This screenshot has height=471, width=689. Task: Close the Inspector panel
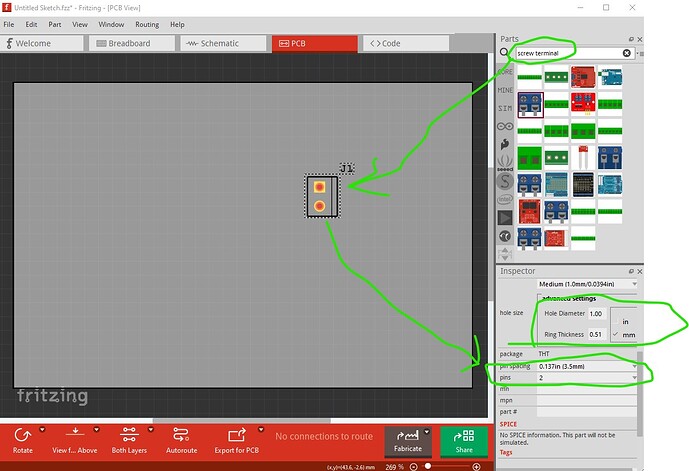pyautogui.click(x=640, y=272)
